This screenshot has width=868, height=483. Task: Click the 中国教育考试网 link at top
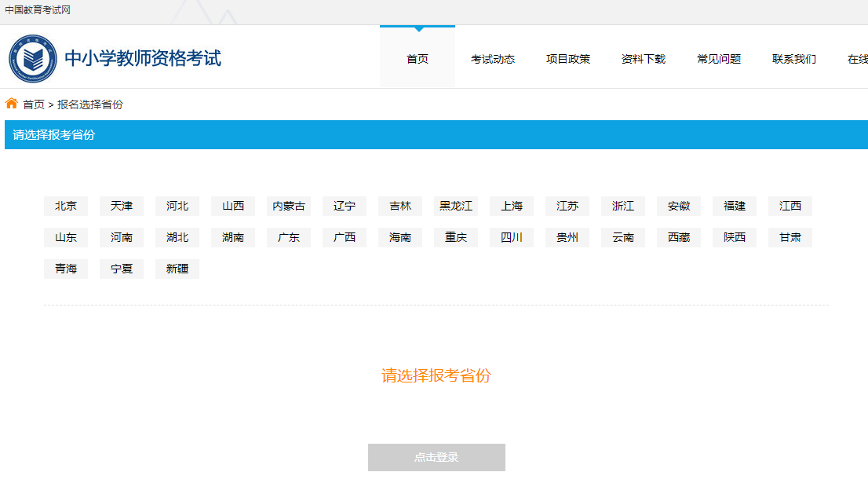point(38,9)
